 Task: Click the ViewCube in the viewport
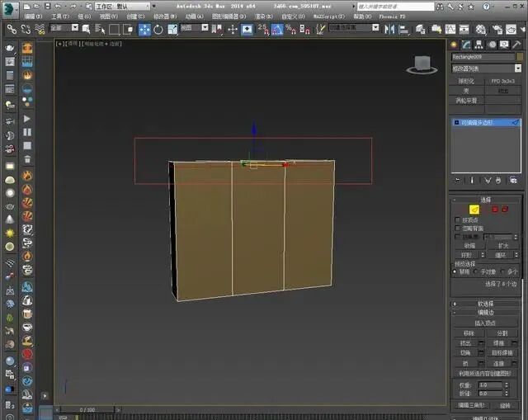point(422,64)
